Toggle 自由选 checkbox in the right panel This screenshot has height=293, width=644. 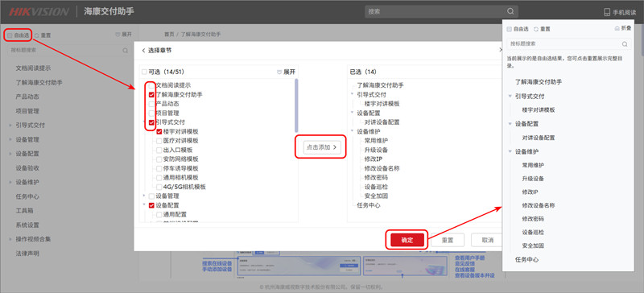click(x=510, y=29)
